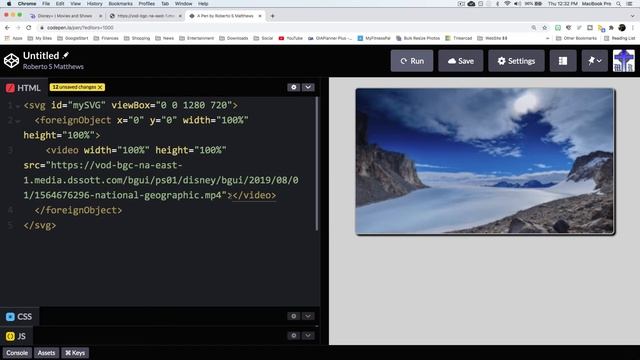Dismiss the unsaved changes badge
The width and height of the screenshot is (640, 360).
[100, 87]
